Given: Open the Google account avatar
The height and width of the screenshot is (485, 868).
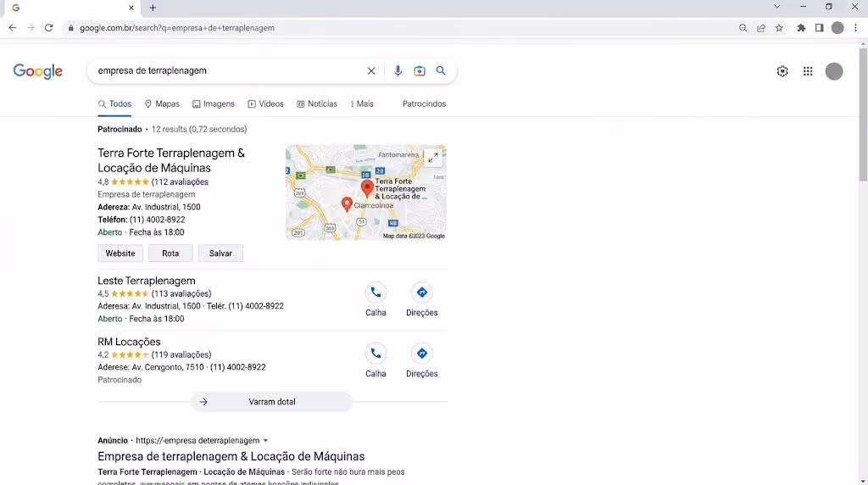Looking at the screenshot, I should (834, 71).
